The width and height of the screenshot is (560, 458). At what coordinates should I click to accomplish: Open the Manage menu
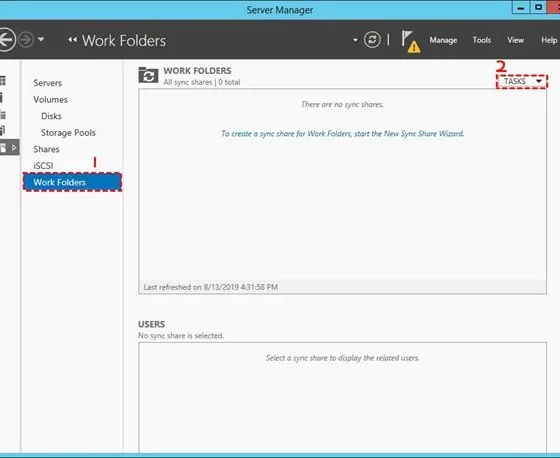pyautogui.click(x=443, y=40)
